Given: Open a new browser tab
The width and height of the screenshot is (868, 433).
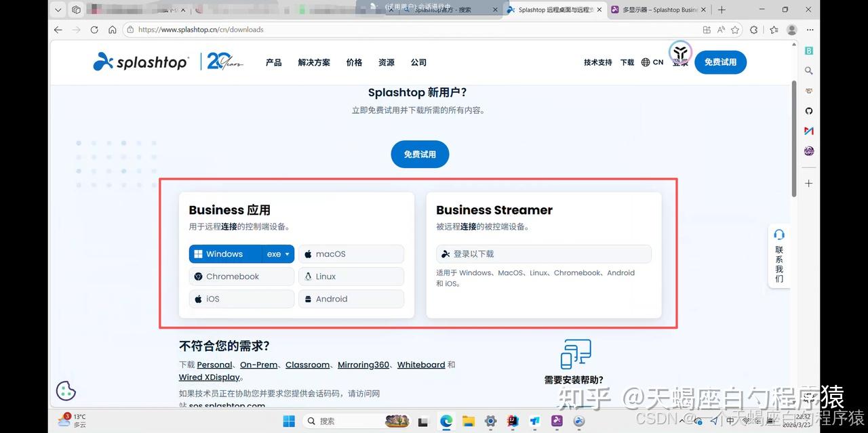Looking at the screenshot, I should 722,9.
